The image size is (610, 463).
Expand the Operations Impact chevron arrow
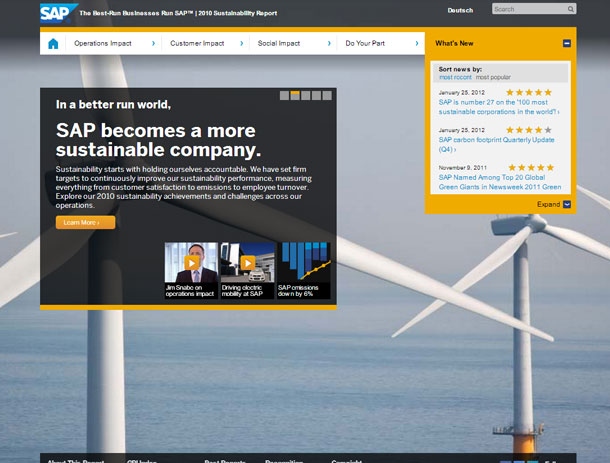tap(153, 44)
